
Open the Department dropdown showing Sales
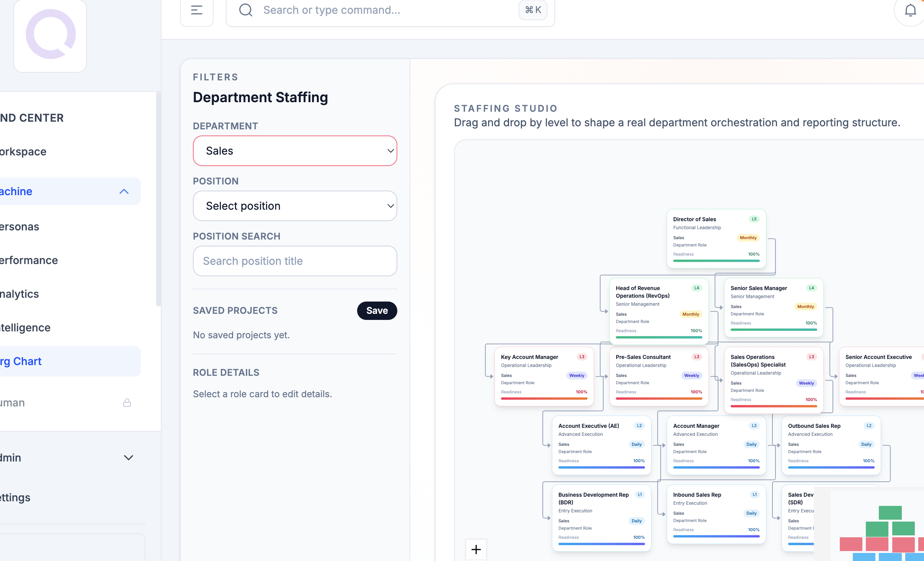(x=294, y=151)
